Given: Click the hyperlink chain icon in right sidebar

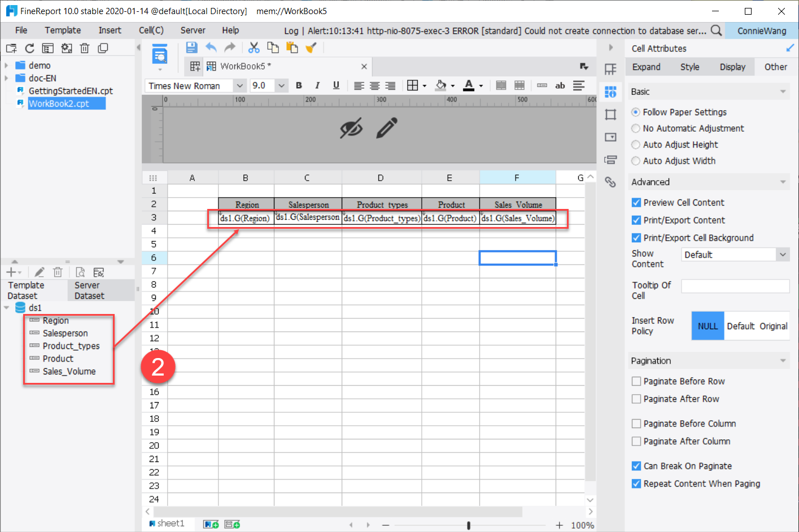Looking at the screenshot, I should [611, 182].
